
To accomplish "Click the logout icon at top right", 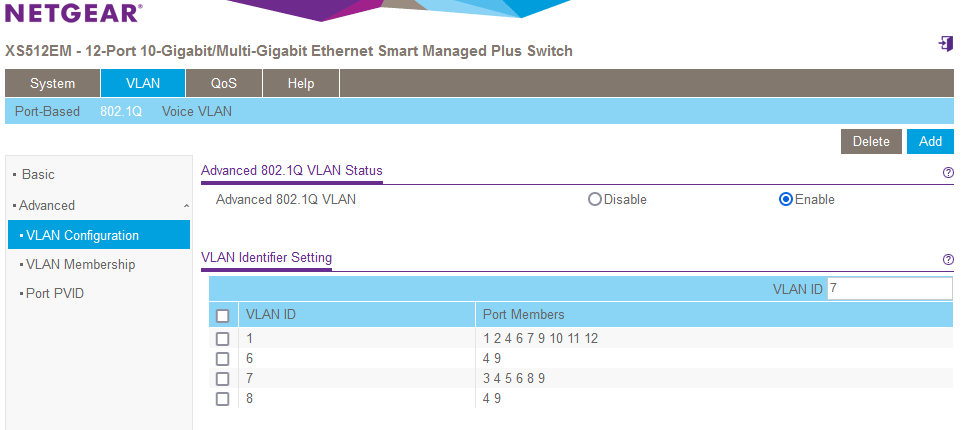I will [945, 44].
